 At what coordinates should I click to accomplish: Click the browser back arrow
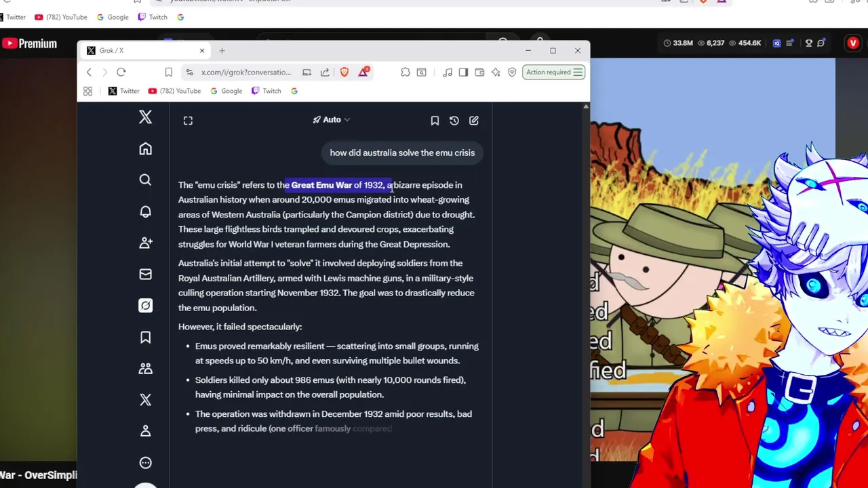tap(89, 73)
